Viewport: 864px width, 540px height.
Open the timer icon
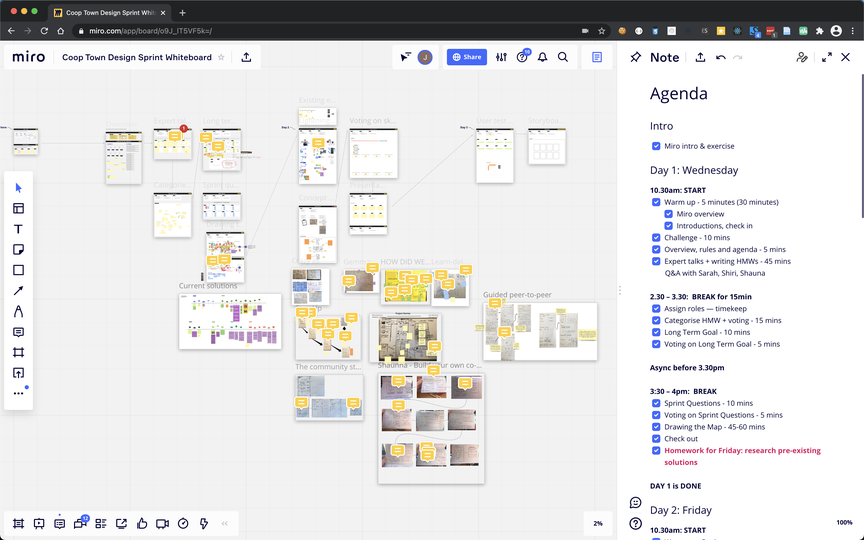click(x=183, y=523)
